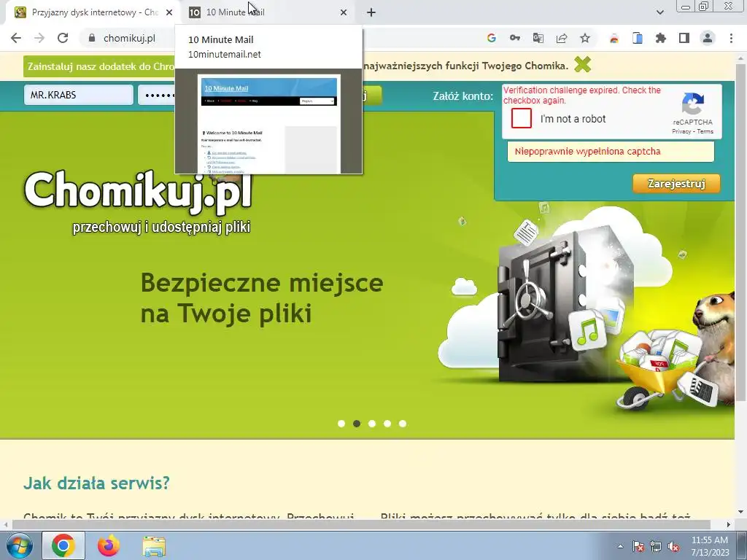Select the second carousel slide dot
Image resolution: width=747 pixels, height=560 pixels.
(356, 424)
